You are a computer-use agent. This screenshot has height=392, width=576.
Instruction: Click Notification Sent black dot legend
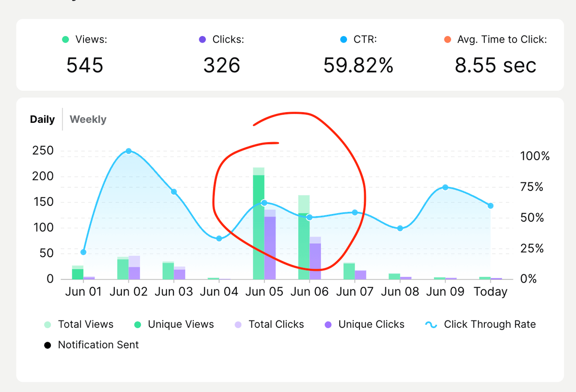pyautogui.click(x=48, y=345)
